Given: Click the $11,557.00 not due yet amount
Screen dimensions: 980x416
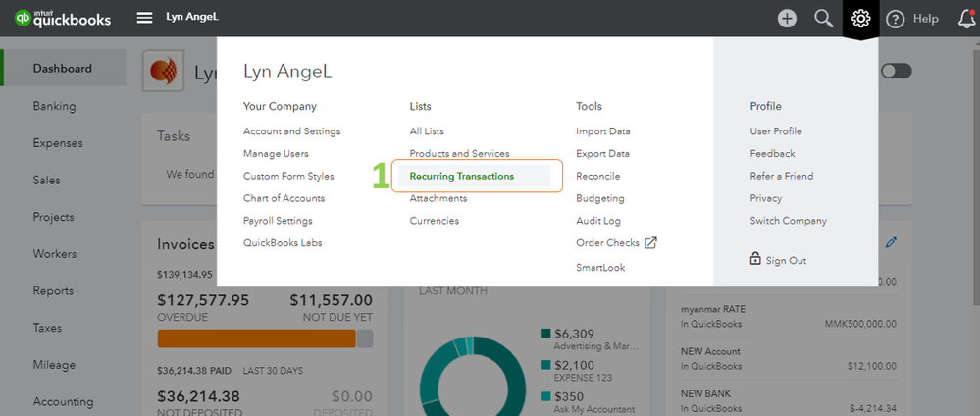Looking at the screenshot, I should [332, 301].
